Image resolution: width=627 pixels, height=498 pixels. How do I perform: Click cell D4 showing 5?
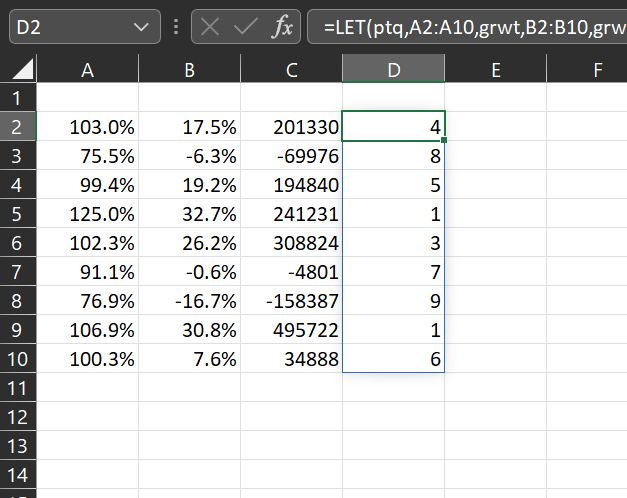393,184
